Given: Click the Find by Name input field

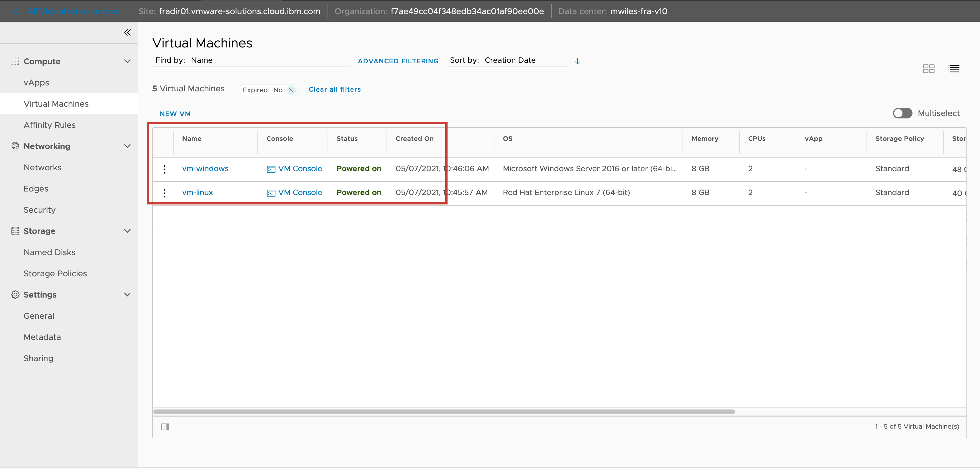Looking at the screenshot, I should [266, 60].
